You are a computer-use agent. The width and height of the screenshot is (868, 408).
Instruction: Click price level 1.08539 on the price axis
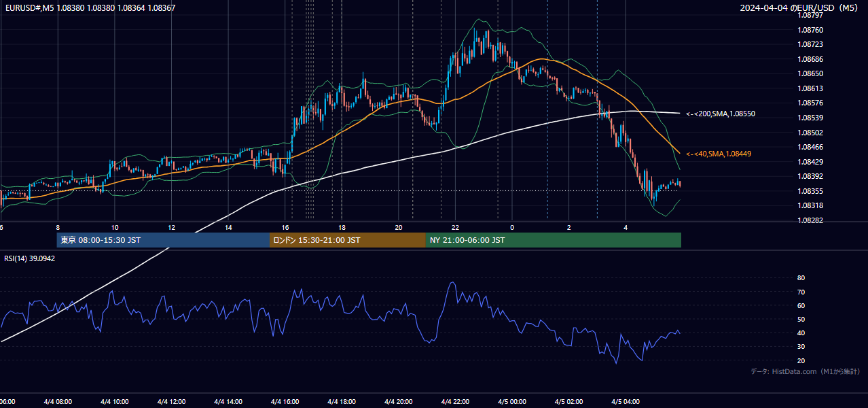point(810,118)
